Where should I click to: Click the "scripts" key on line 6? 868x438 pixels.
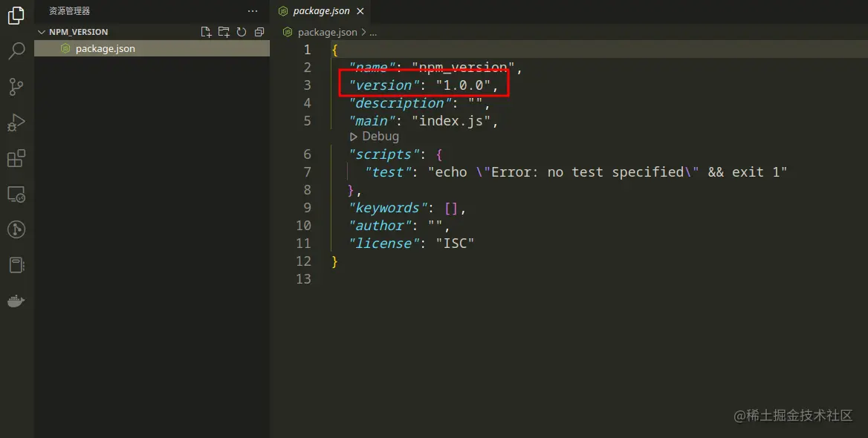tap(384, 154)
